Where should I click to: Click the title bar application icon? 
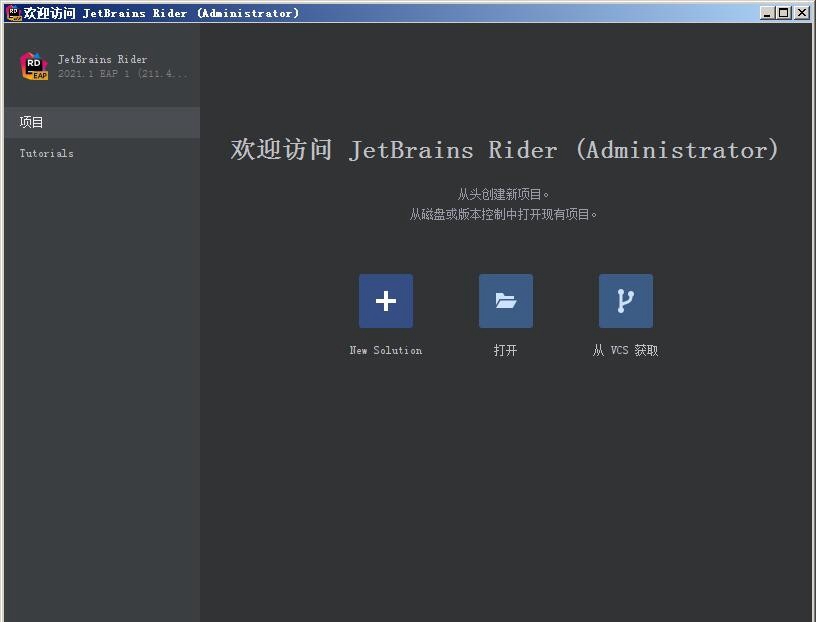(14, 13)
